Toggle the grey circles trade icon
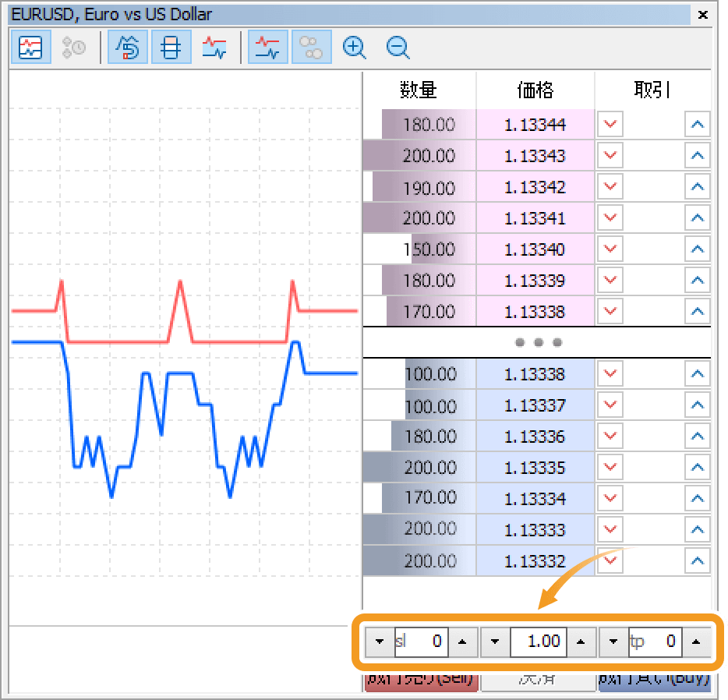 (x=312, y=47)
